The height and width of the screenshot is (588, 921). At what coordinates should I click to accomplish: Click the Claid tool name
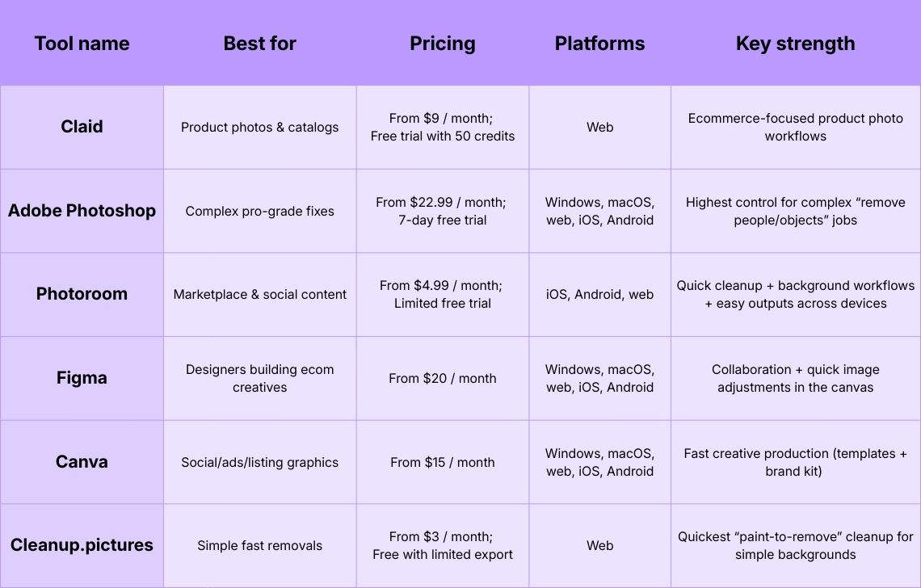tap(82, 127)
